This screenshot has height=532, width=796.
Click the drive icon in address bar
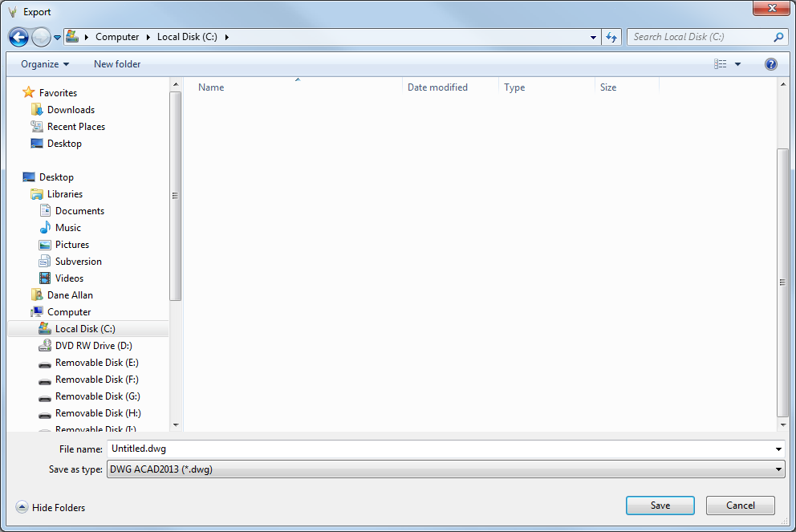(72, 37)
